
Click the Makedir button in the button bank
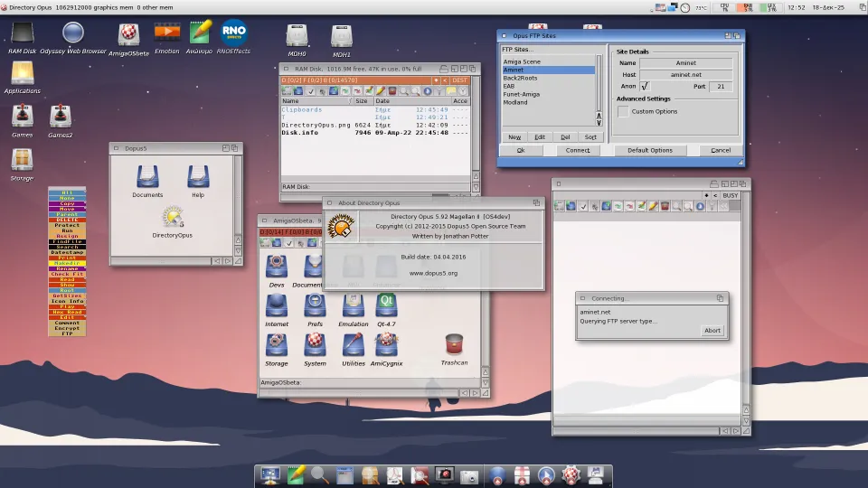coord(67,265)
